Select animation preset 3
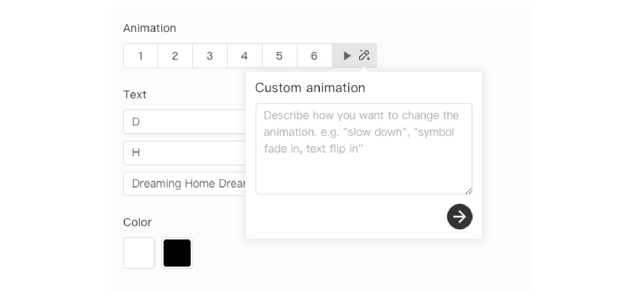 point(210,56)
